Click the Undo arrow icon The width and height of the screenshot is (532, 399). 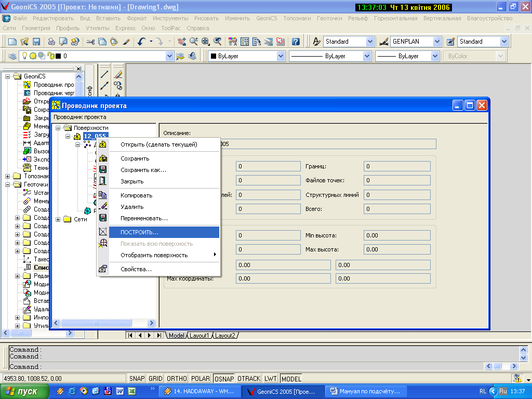click(x=141, y=42)
